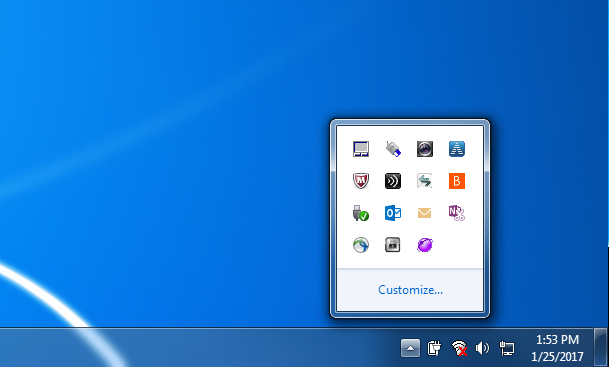
Task: Click the blue-green globe arrow icon
Action: (361, 245)
